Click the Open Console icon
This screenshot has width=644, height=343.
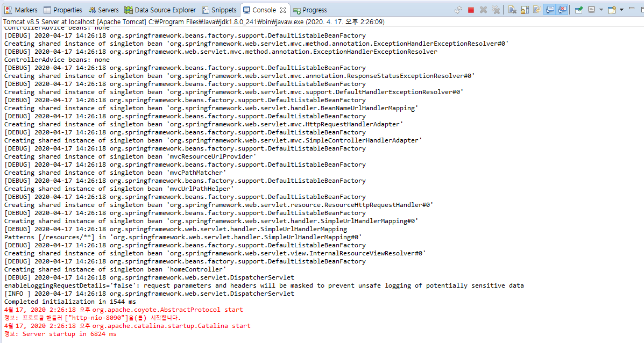click(x=612, y=10)
